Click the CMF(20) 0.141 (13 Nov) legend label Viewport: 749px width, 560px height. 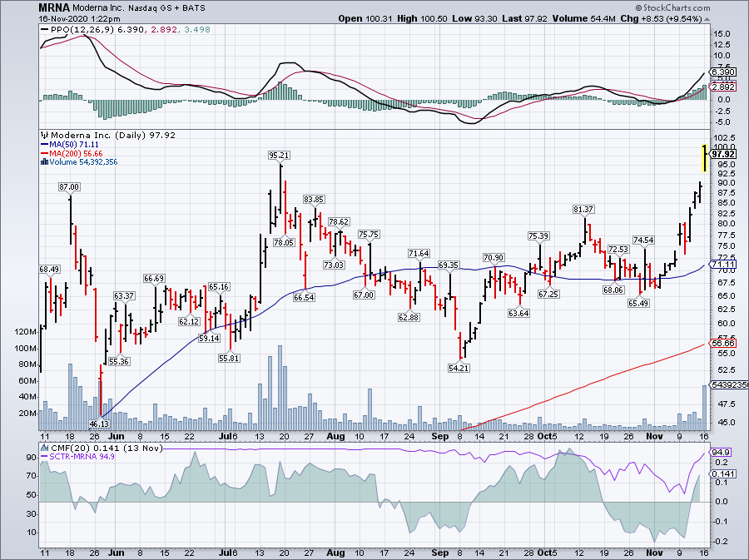(107, 448)
